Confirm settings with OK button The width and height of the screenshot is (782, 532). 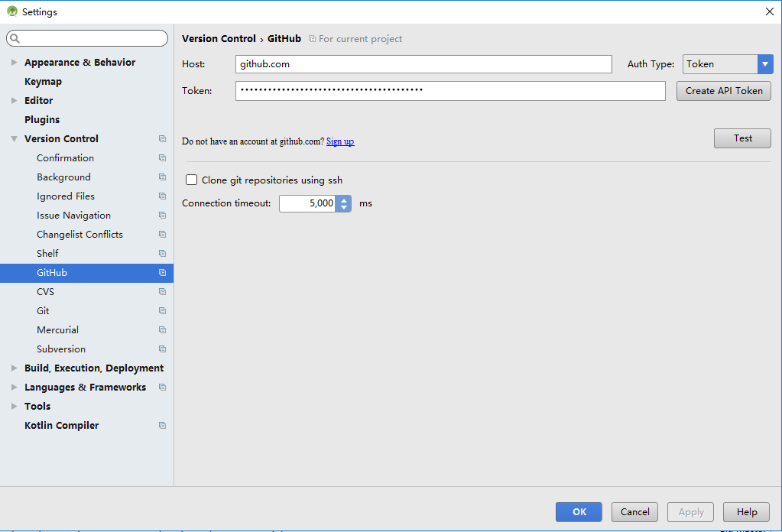pos(579,512)
